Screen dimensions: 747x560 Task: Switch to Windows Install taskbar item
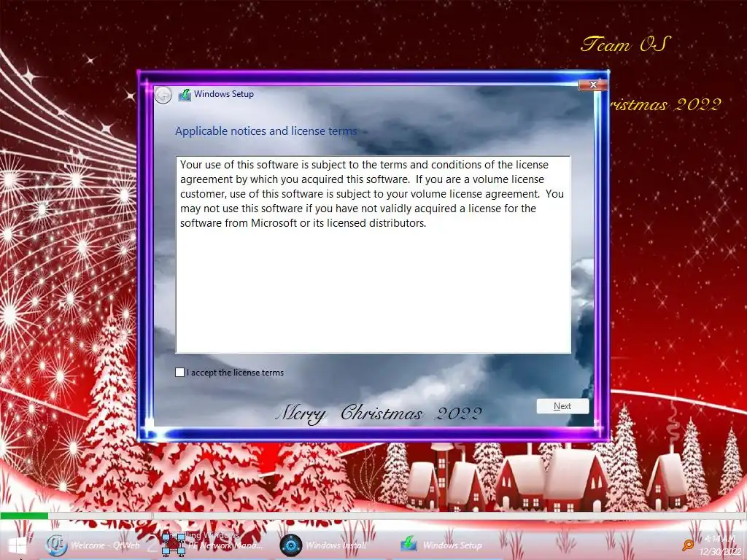coord(323,545)
